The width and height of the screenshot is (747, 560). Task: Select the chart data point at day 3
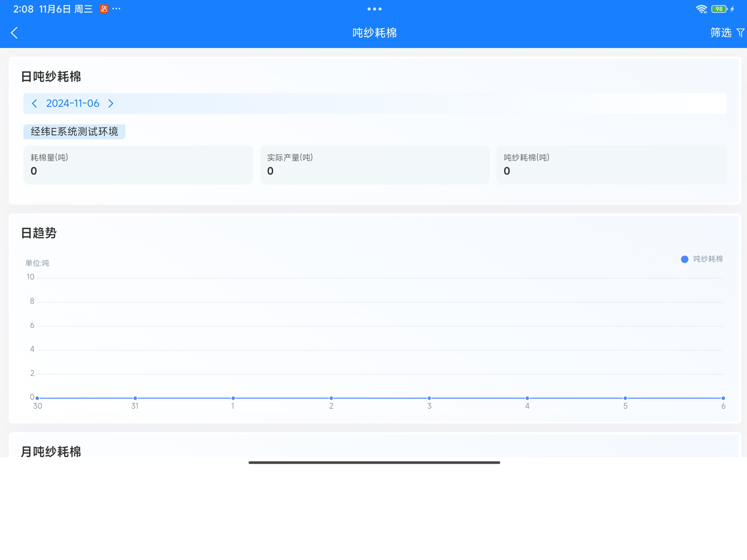tap(429, 398)
